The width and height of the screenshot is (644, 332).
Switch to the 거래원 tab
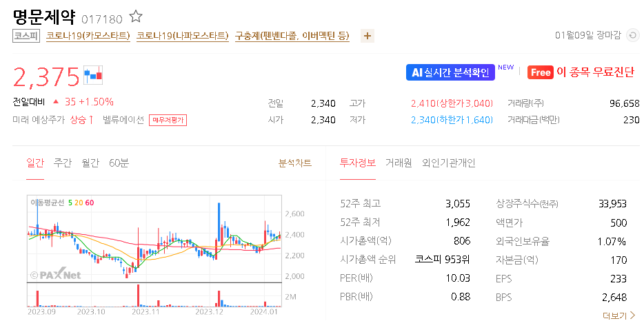click(x=399, y=163)
